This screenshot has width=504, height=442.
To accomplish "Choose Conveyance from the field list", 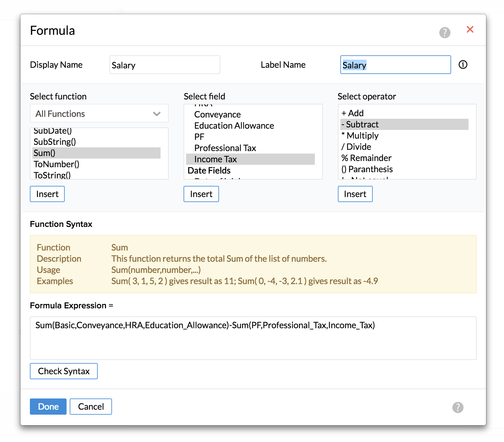I will [217, 114].
